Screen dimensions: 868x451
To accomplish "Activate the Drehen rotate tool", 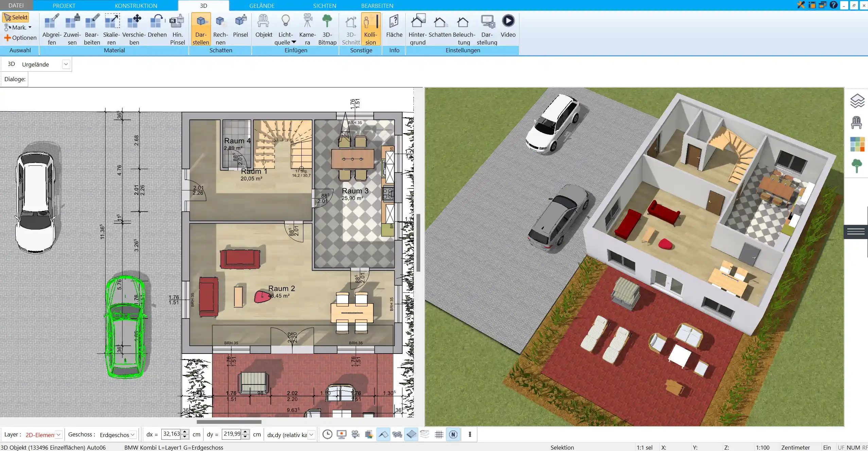I will tap(157, 26).
